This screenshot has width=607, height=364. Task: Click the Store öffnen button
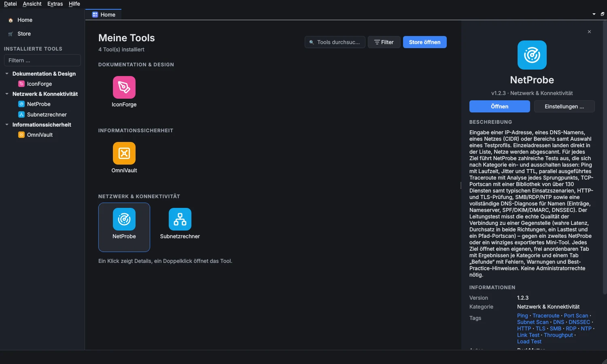(x=425, y=42)
